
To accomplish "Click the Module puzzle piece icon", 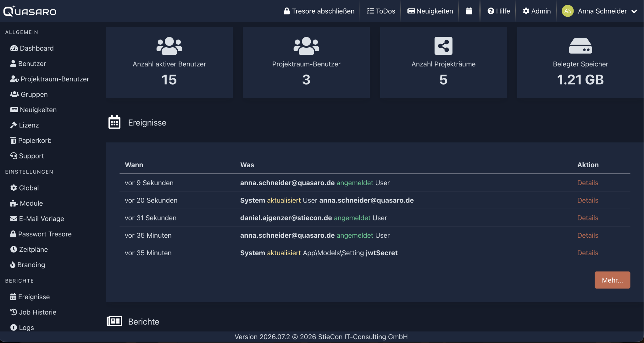I will pyautogui.click(x=14, y=203).
